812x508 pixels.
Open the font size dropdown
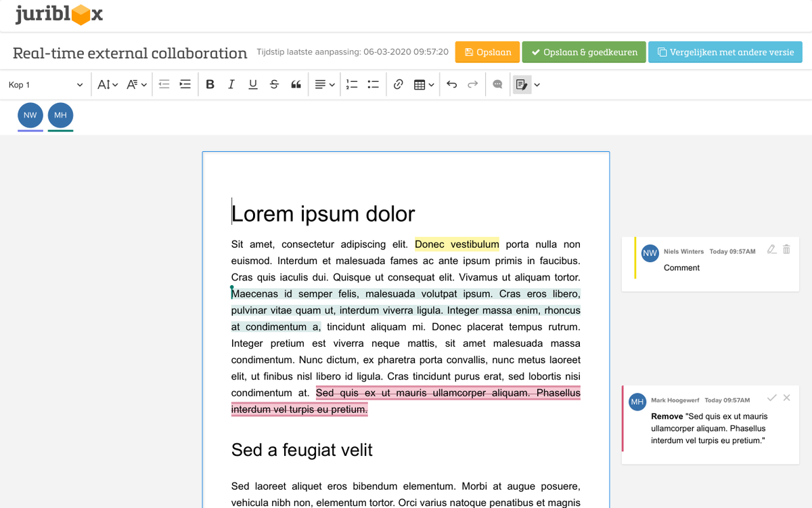tap(108, 85)
